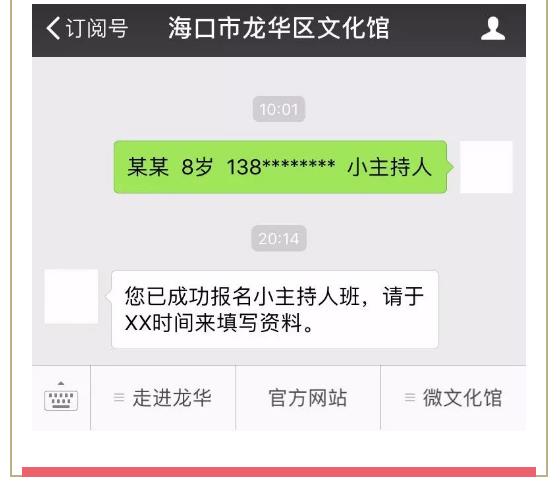Open the official account avatar beside reply

coord(71,296)
